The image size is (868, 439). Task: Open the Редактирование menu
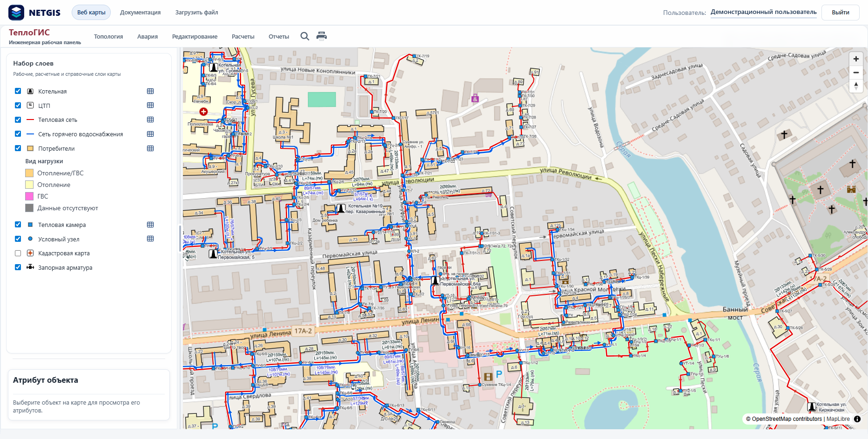click(x=195, y=37)
